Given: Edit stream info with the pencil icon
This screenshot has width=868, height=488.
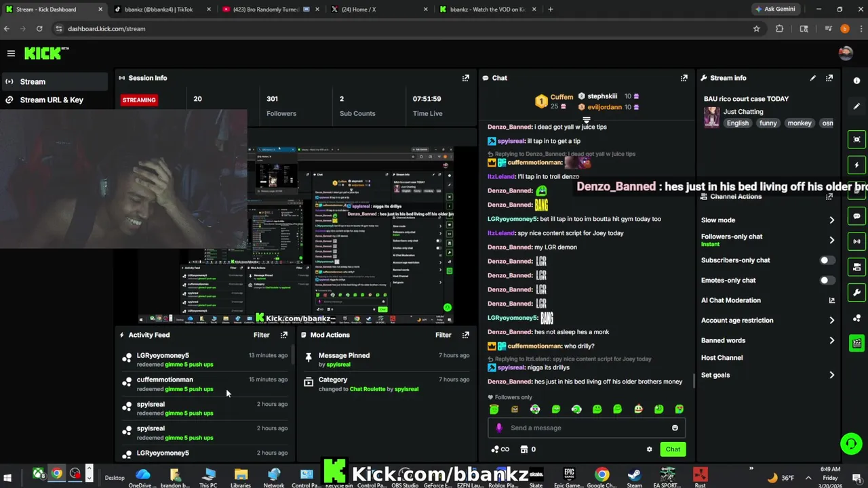Looking at the screenshot, I should pos(813,78).
